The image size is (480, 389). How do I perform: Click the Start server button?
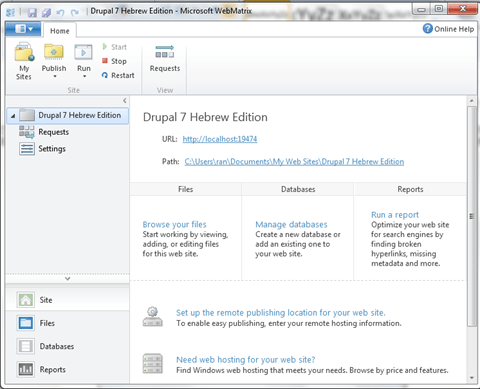pos(115,47)
